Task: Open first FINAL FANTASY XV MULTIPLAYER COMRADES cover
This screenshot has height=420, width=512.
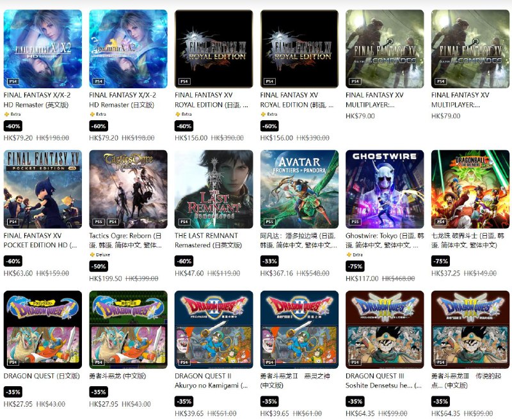Action: (x=385, y=49)
